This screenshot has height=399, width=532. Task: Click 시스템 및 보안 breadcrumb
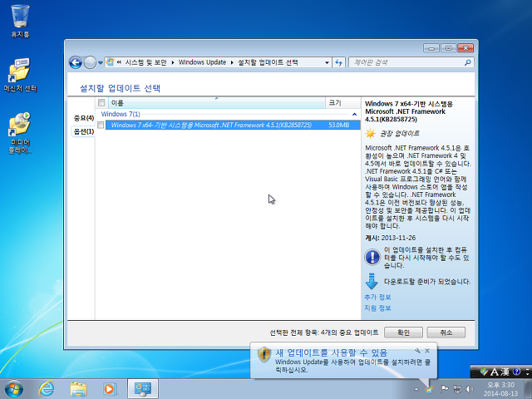[146, 62]
